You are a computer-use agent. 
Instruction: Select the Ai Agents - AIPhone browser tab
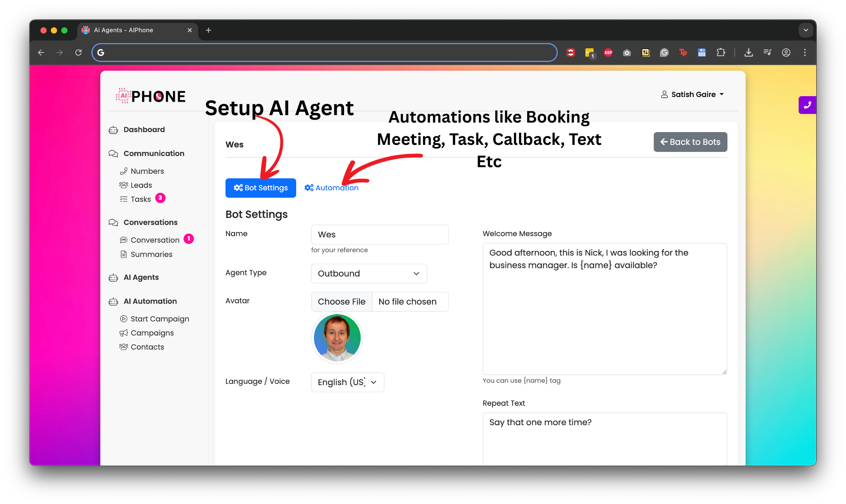click(138, 30)
